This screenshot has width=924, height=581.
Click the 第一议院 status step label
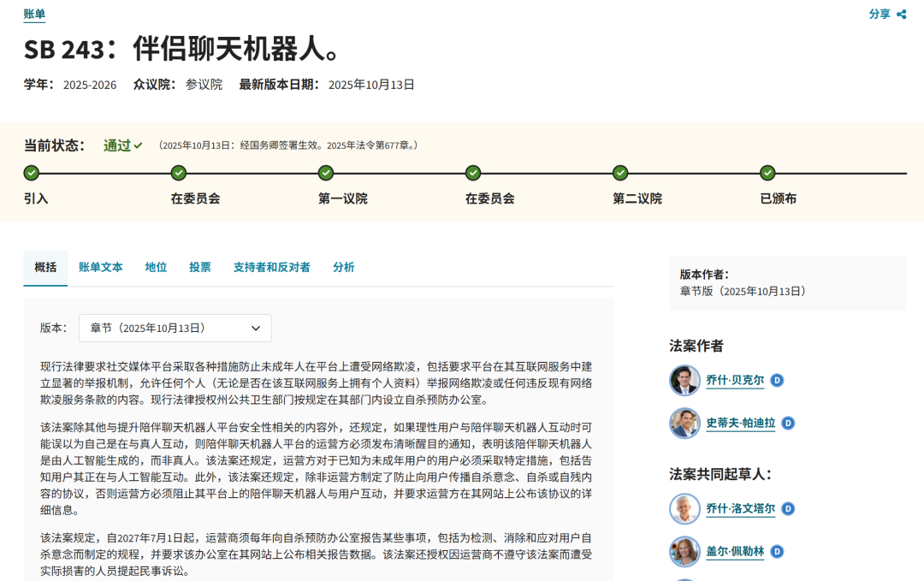pyautogui.click(x=343, y=199)
